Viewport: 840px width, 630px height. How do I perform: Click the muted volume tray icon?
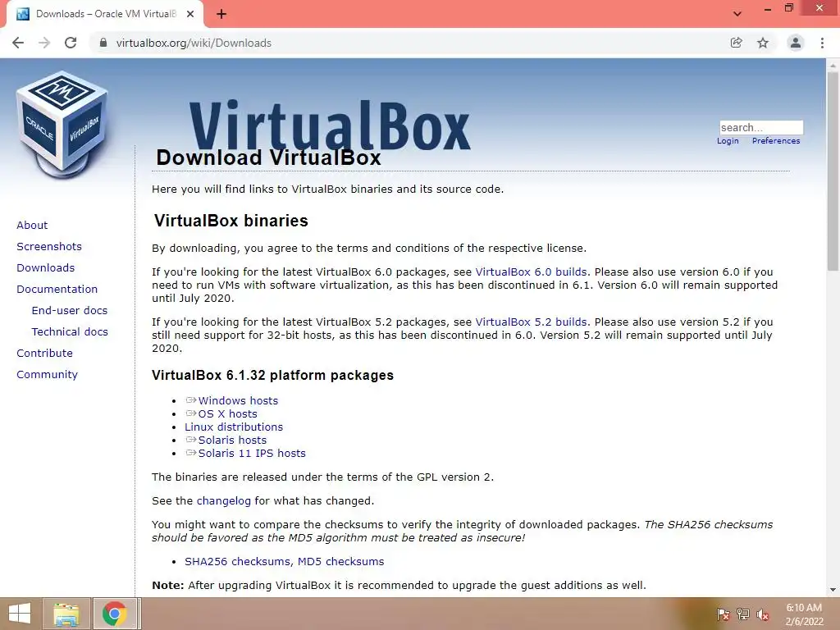click(763, 614)
